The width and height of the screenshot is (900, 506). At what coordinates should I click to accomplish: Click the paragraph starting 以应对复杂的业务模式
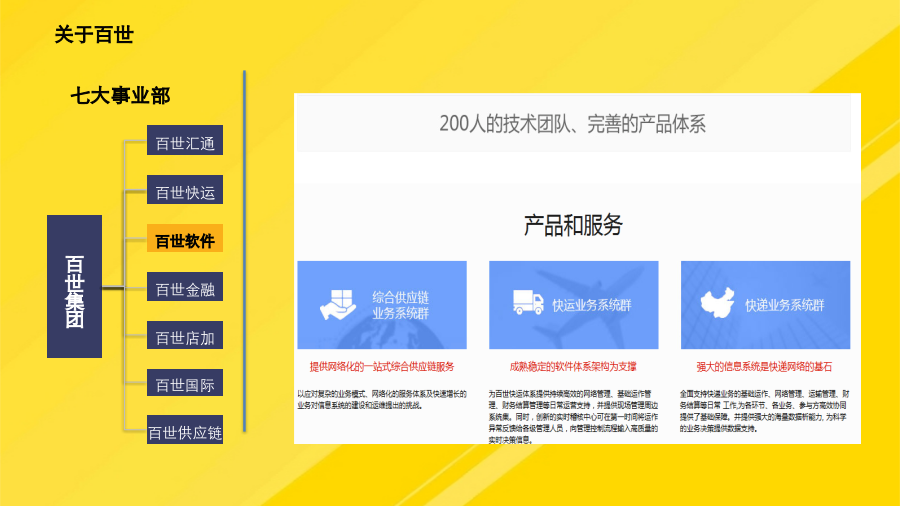[x=382, y=399]
